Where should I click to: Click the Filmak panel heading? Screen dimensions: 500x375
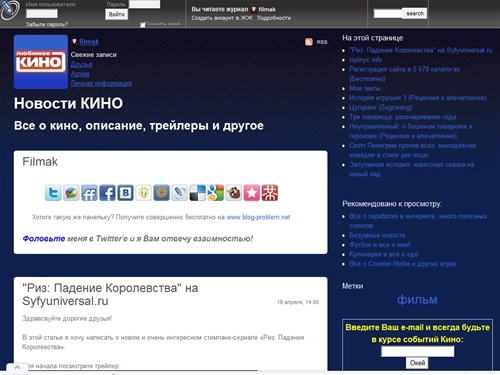(40, 162)
